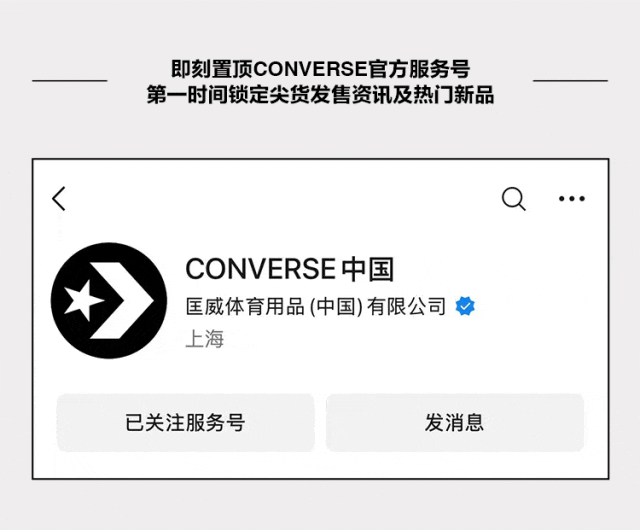Click the blank space below the buttons
The height and width of the screenshot is (530, 640).
pos(320,465)
